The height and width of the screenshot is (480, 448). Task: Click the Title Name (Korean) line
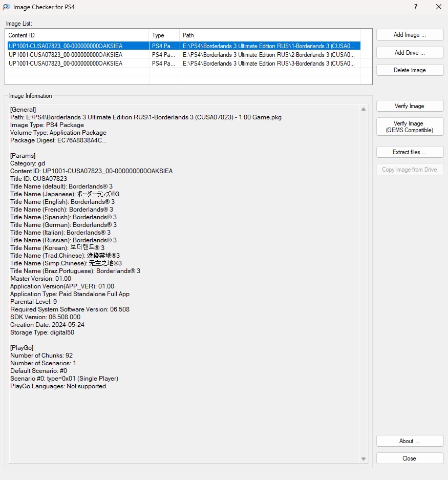coord(57,247)
